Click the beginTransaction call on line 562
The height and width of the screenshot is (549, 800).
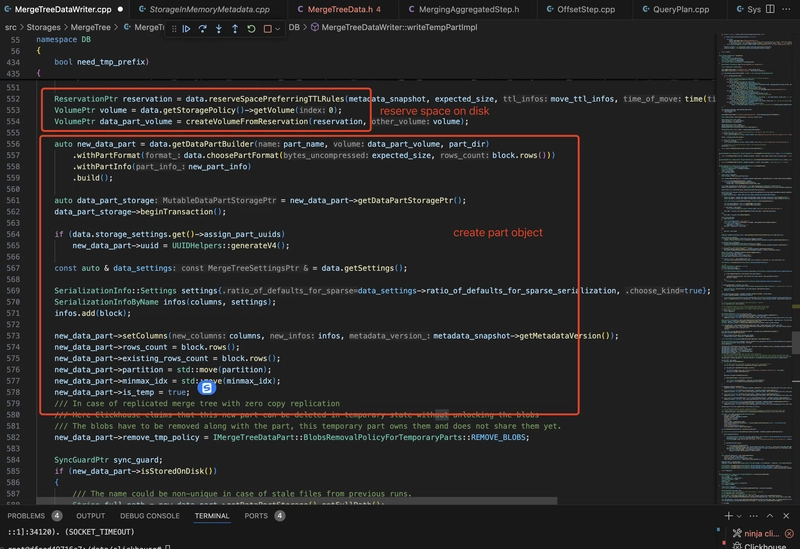point(178,212)
